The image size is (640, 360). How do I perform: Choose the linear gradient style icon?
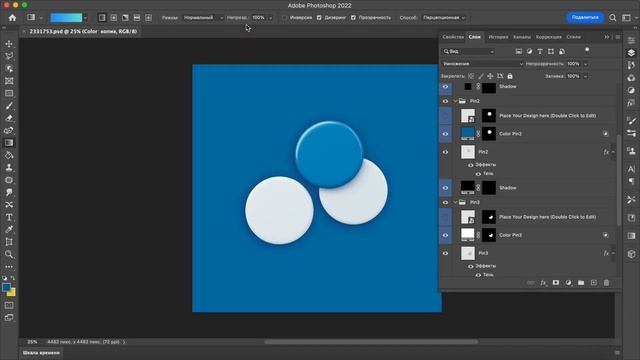tap(102, 18)
